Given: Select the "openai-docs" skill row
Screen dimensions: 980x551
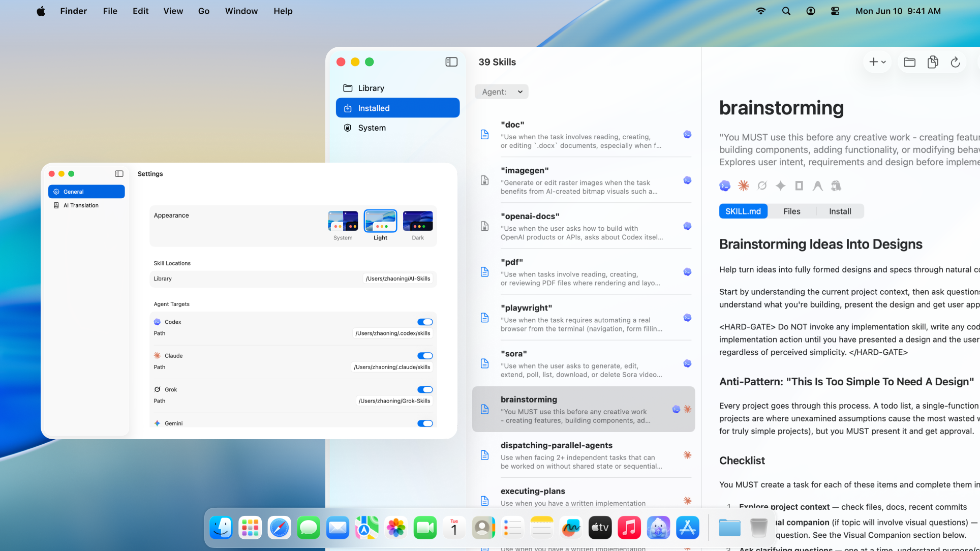Looking at the screenshot, I should point(584,226).
